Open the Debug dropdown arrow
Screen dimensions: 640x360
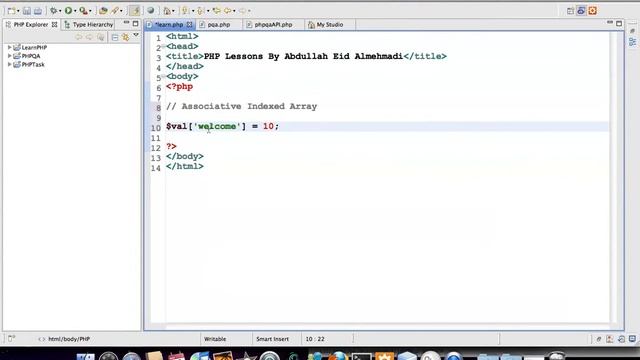60,11
